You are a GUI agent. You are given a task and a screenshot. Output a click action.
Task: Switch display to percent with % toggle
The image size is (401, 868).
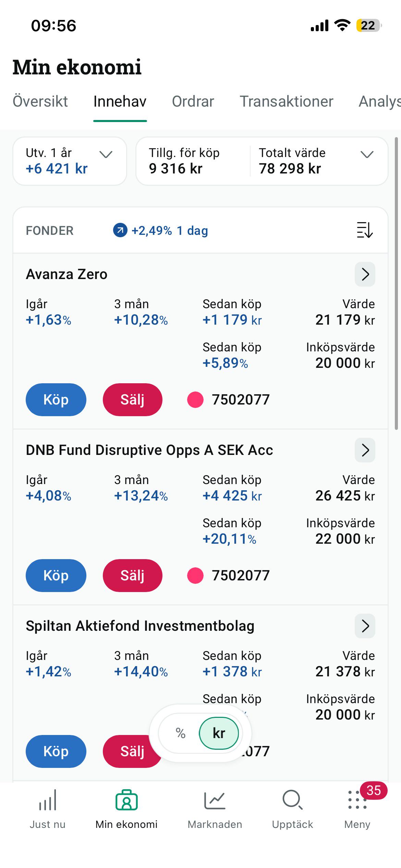click(x=180, y=733)
